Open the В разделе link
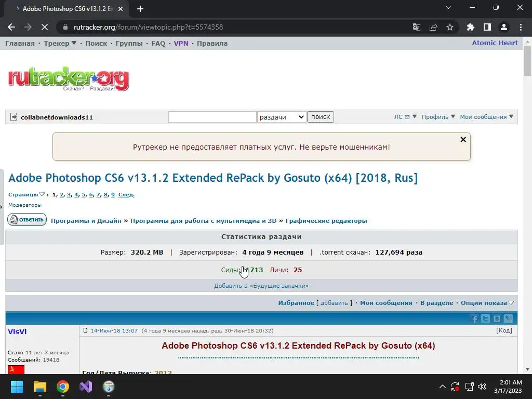 [x=436, y=303]
